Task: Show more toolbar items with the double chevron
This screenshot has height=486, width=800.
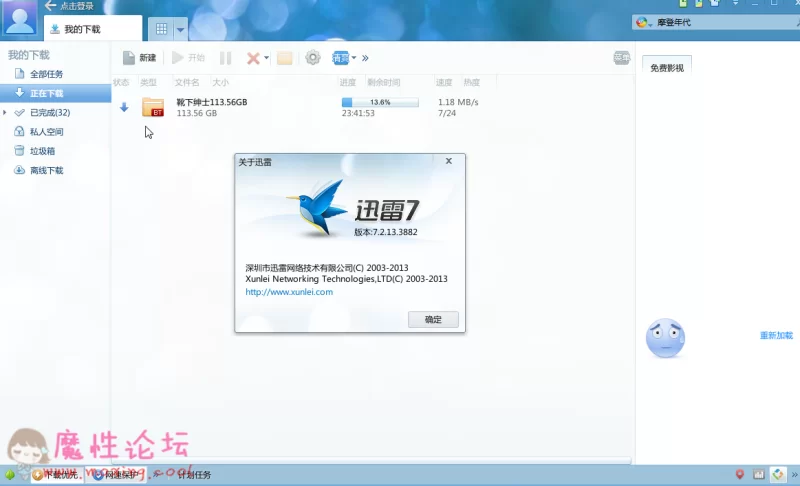Action: [365, 58]
